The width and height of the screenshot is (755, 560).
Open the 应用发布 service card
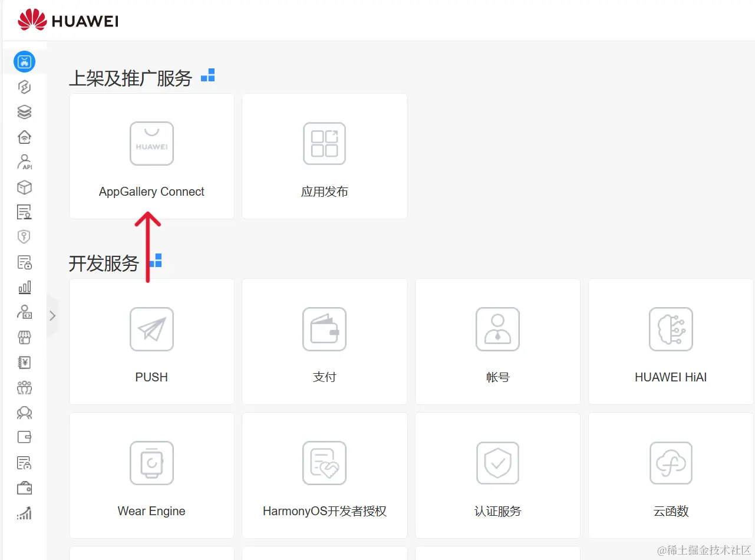[325, 156]
